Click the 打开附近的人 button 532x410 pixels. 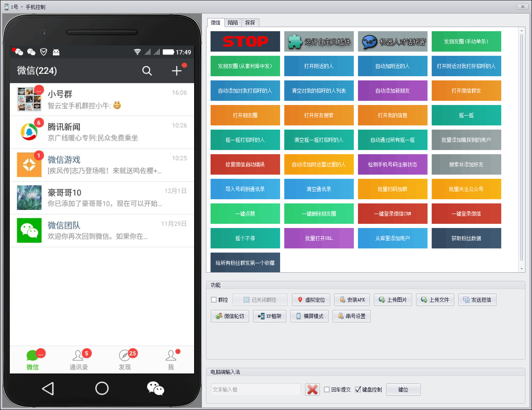pos(319,66)
